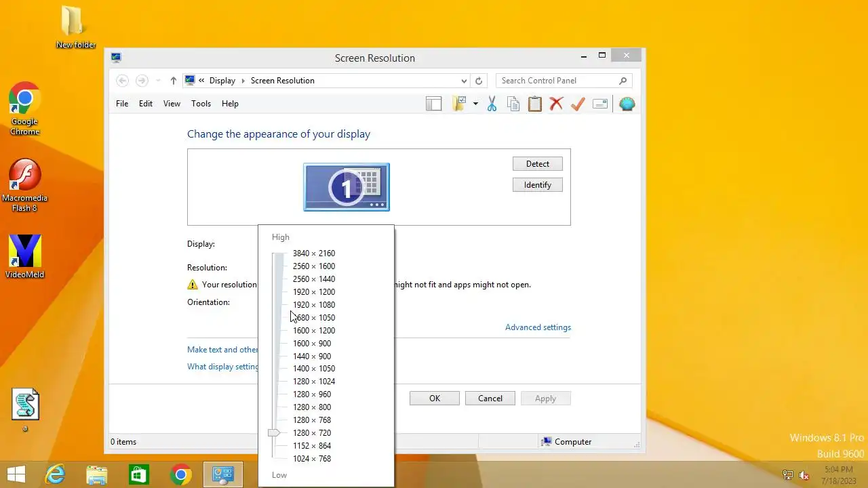Click the orange checkmark Properties icon
The height and width of the screenshot is (488, 868).
point(578,104)
